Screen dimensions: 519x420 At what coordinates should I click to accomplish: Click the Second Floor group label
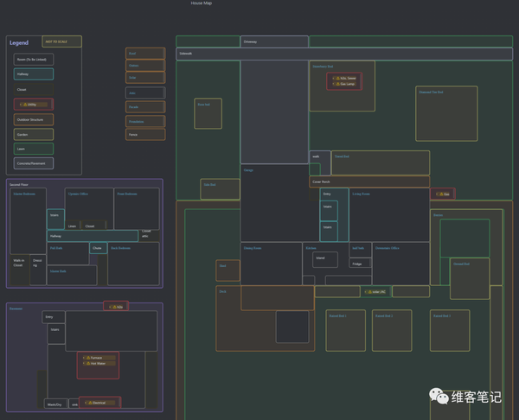click(19, 185)
